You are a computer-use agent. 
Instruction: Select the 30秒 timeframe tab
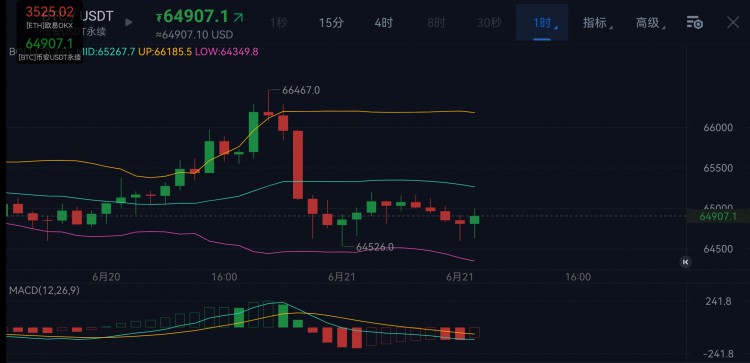[x=489, y=22]
